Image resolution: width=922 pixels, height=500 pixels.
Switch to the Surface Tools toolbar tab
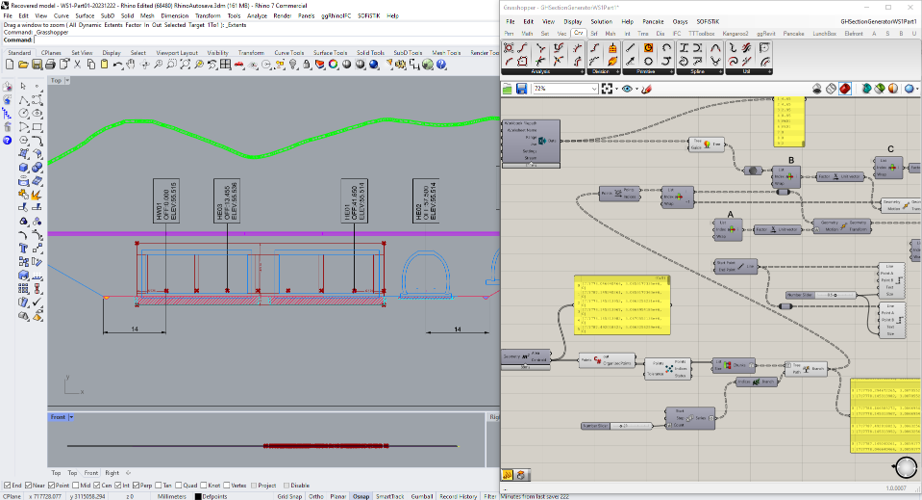click(x=329, y=52)
